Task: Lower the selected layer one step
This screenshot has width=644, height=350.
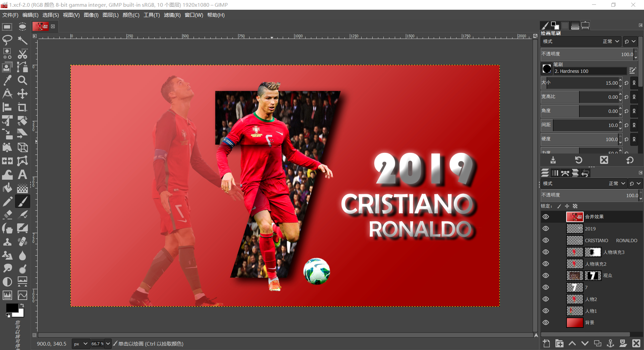Action: point(585,343)
